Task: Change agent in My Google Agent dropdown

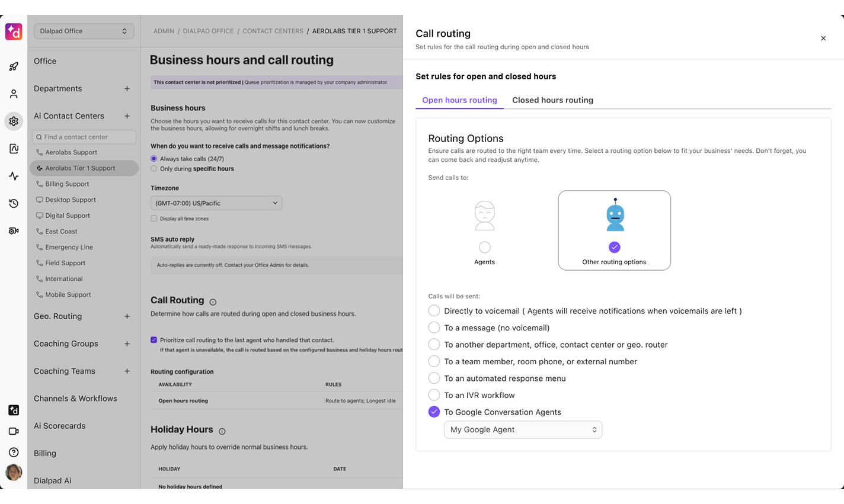Action: pyautogui.click(x=523, y=429)
